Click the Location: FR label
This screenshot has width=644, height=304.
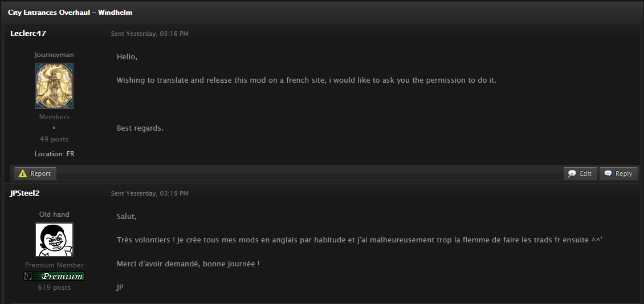[54, 154]
